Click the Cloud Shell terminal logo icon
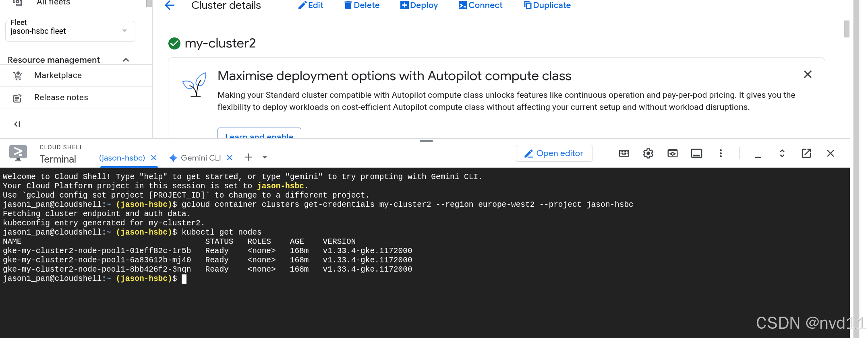 [x=18, y=153]
